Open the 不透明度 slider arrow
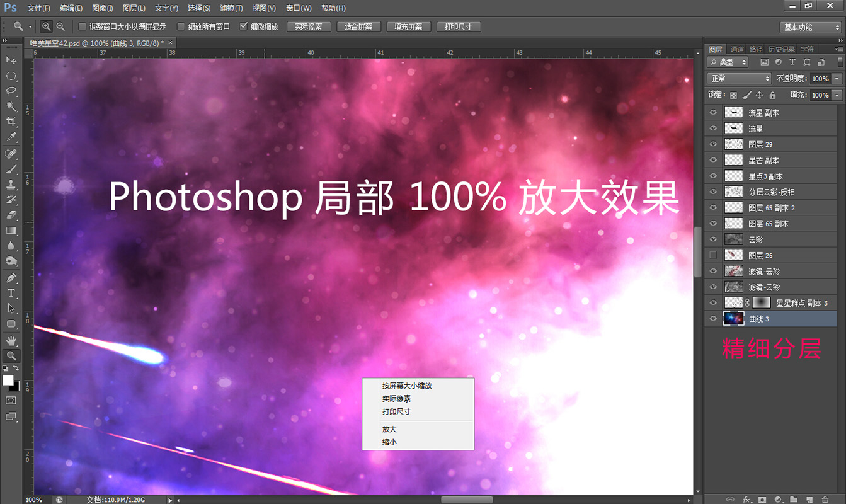Screen dimensions: 846x504 (837, 79)
